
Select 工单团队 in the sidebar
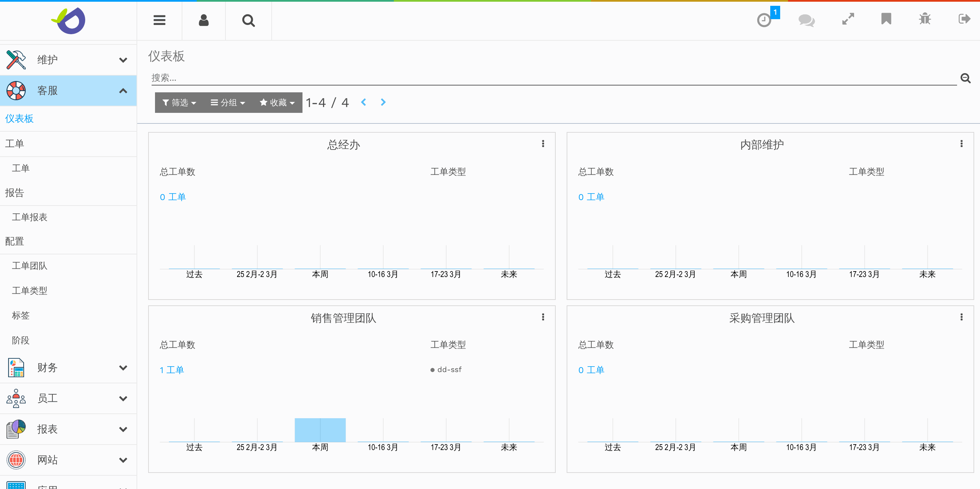[x=30, y=266]
